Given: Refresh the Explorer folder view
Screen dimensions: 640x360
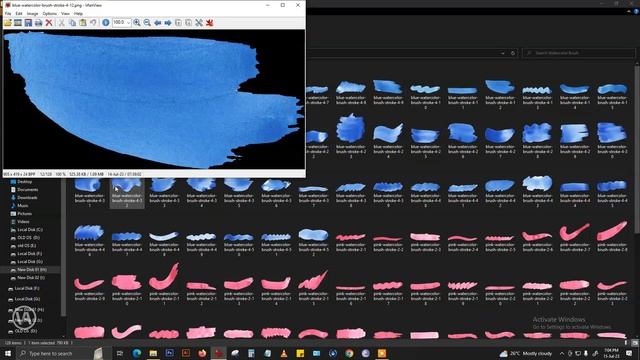Looking at the screenshot, I should pyautogui.click(x=513, y=53).
